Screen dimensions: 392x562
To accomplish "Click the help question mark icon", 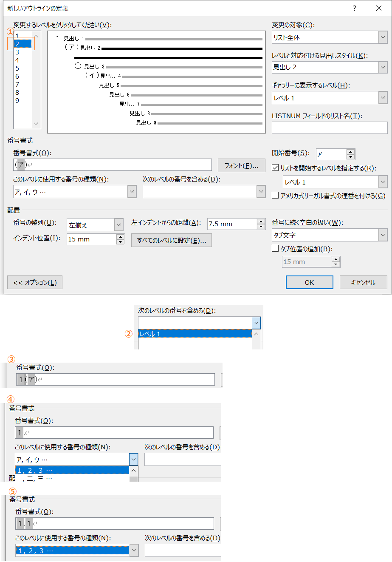I will (x=355, y=8).
